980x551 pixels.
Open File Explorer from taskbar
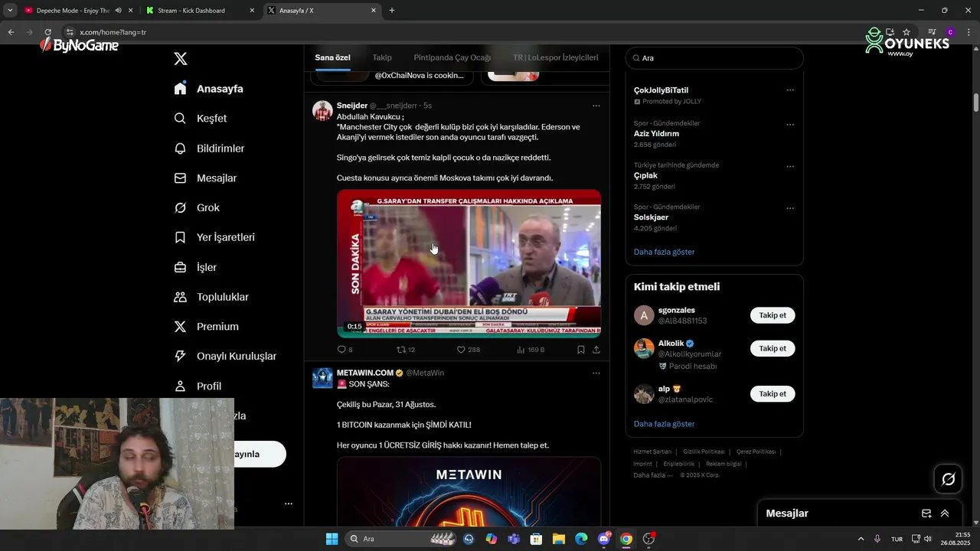pos(559,539)
